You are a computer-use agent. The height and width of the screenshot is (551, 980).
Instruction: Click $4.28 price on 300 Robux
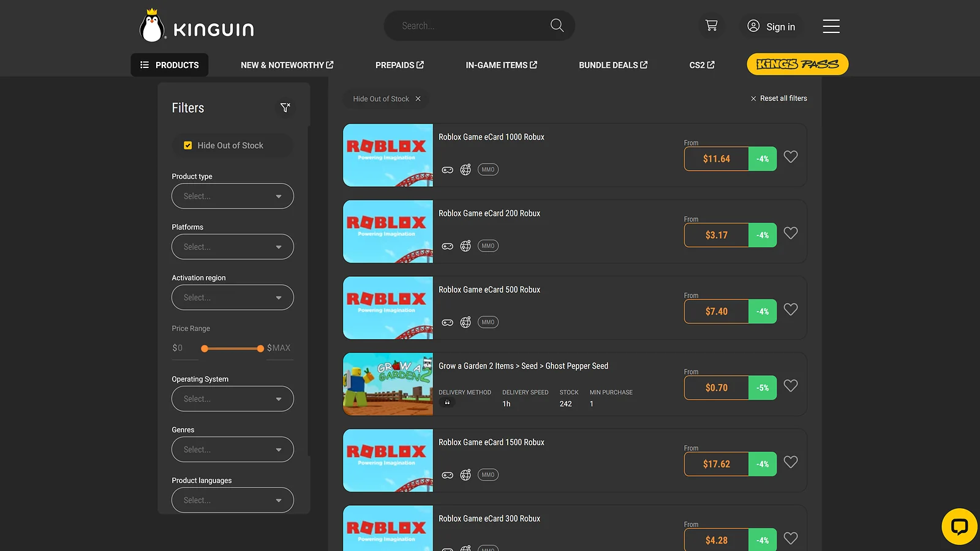[717, 540]
